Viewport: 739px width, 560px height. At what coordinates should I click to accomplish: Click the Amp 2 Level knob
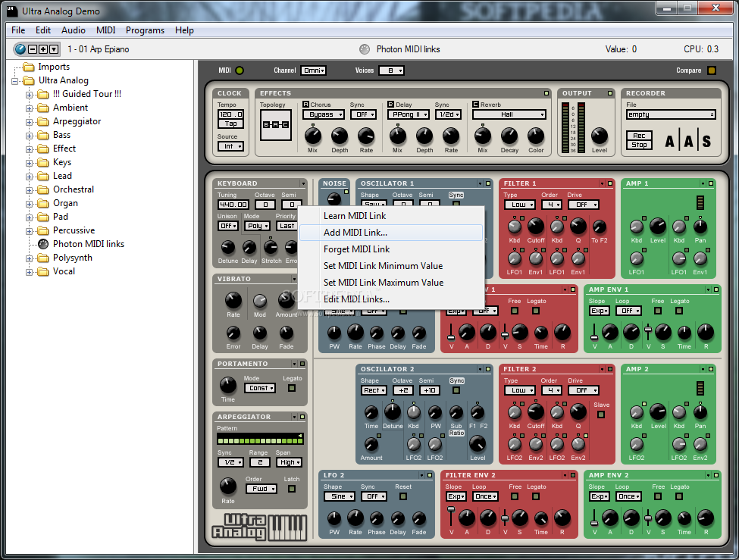click(657, 412)
